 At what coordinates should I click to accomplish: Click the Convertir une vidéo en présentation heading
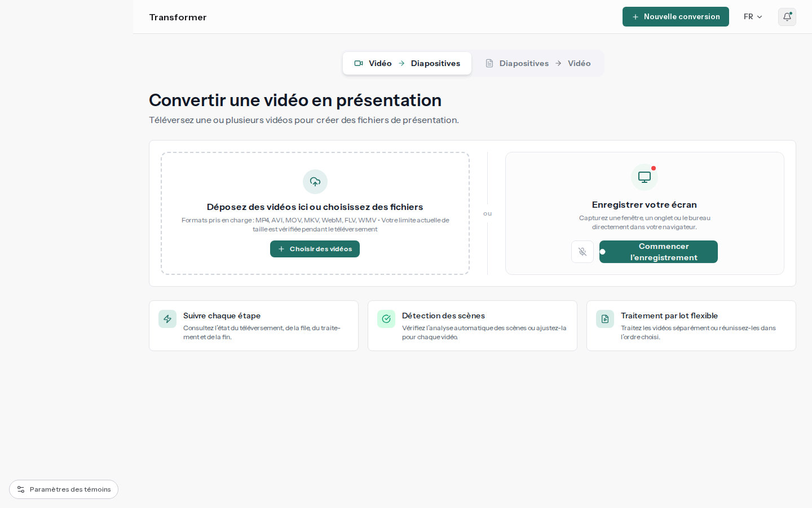(x=295, y=100)
